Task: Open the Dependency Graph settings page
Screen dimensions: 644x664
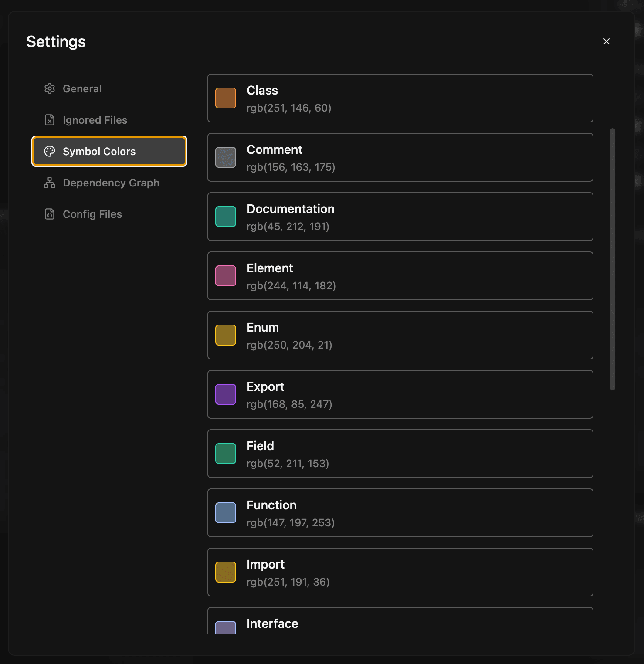Action: coord(111,183)
